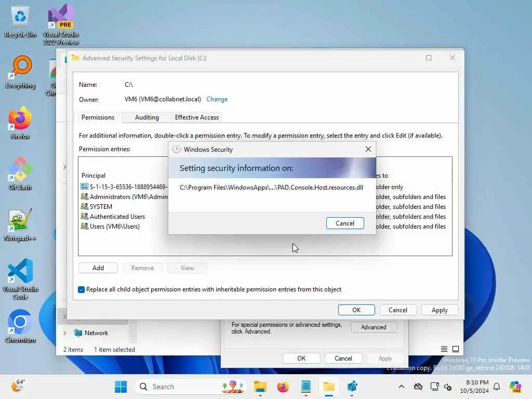Open the Windows Start menu
Viewport: 532px width, 399px height.
121,387
